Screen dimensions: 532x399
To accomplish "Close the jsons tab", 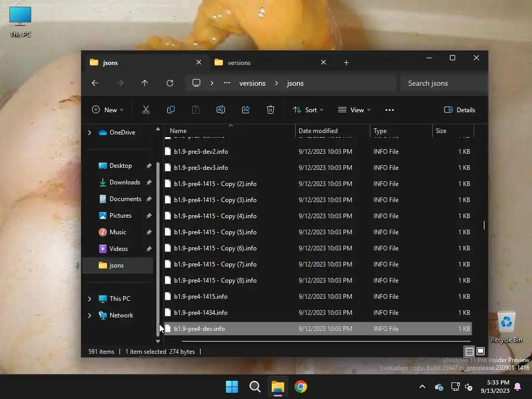I will click(x=199, y=62).
